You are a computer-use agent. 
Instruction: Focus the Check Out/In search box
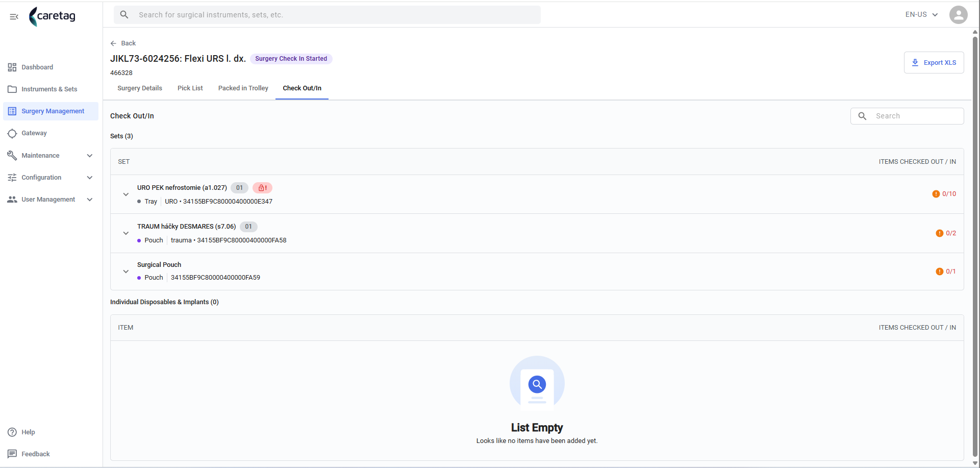tap(907, 116)
